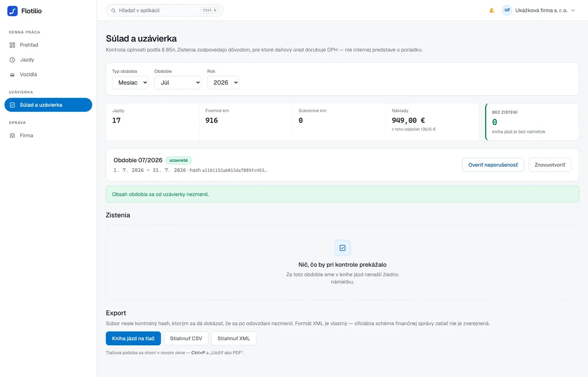Click the Flotilio logo icon

click(12, 11)
